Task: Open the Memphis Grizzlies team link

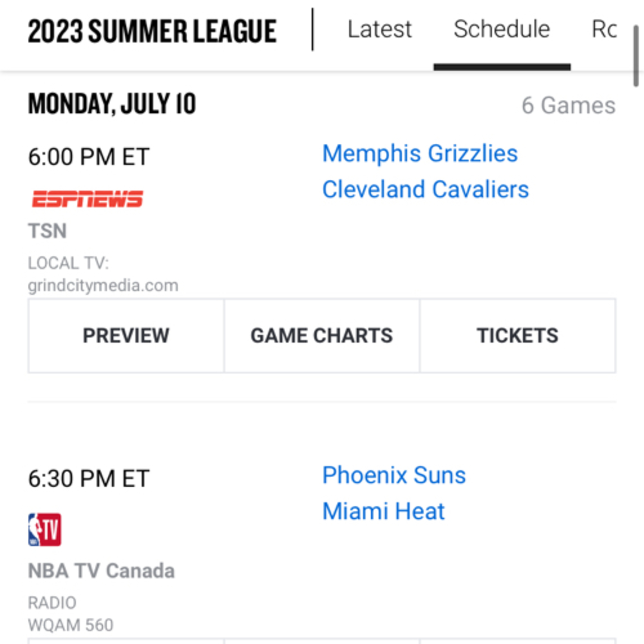Action: (x=420, y=153)
